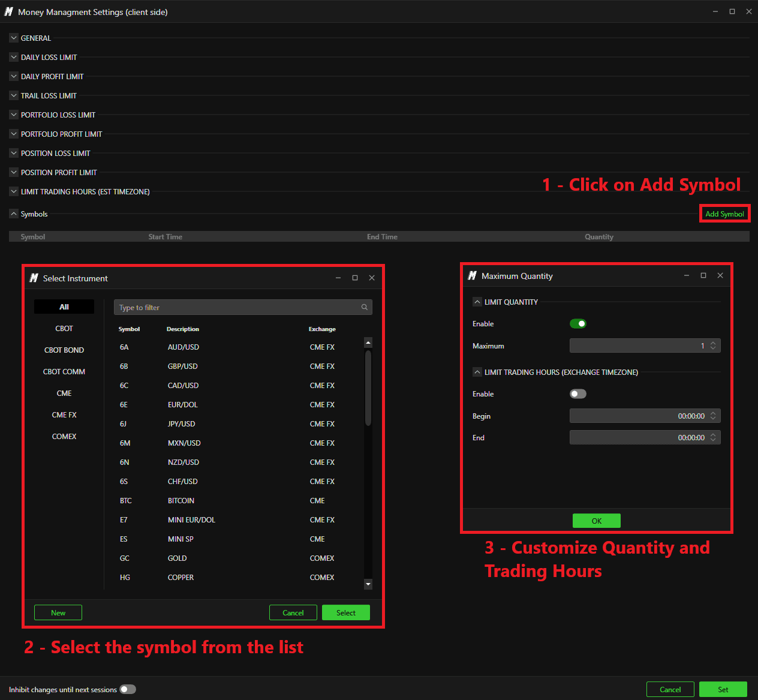Maximize the Select Instrument dialog
Viewport: 758px width, 700px height.
[x=355, y=278]
